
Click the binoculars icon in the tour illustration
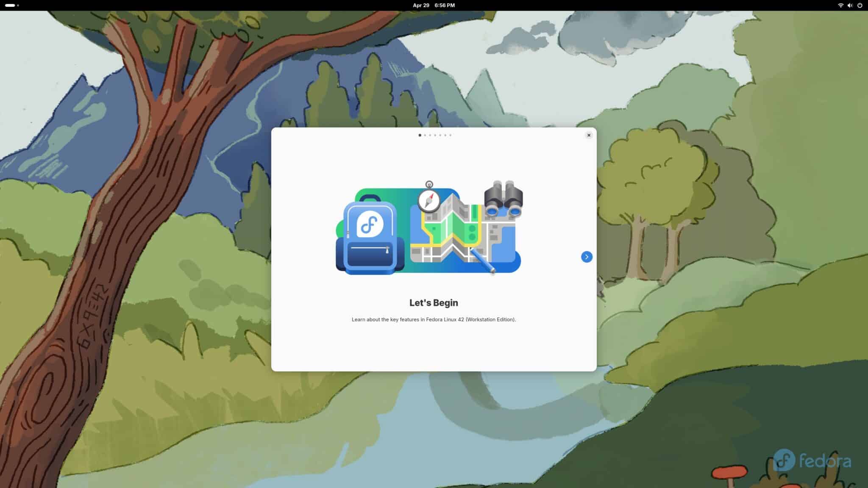pyautogui.click(x=504, y=199)
